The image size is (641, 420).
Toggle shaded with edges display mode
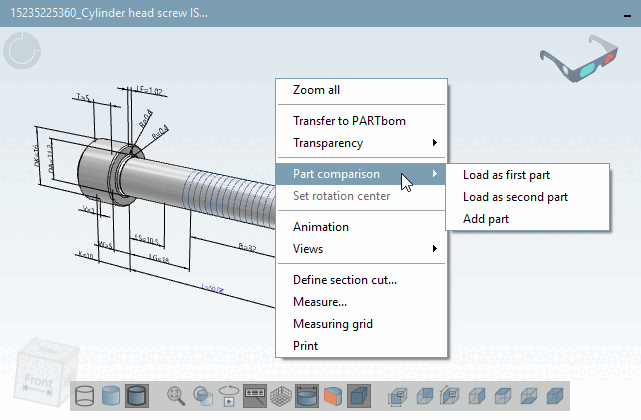coord(137,396)
